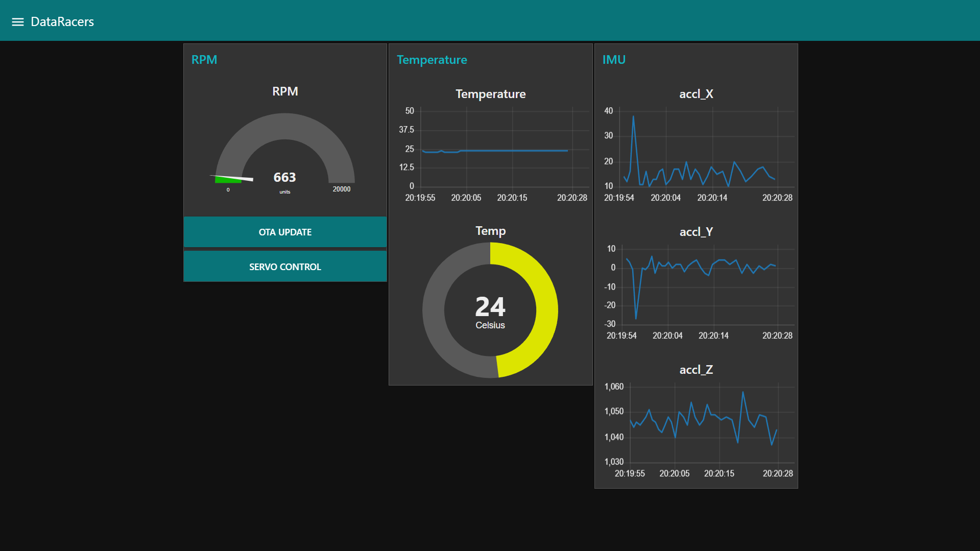Click the accl_Z chart title
The image size is (980, 551).
[x=696, y=370]
